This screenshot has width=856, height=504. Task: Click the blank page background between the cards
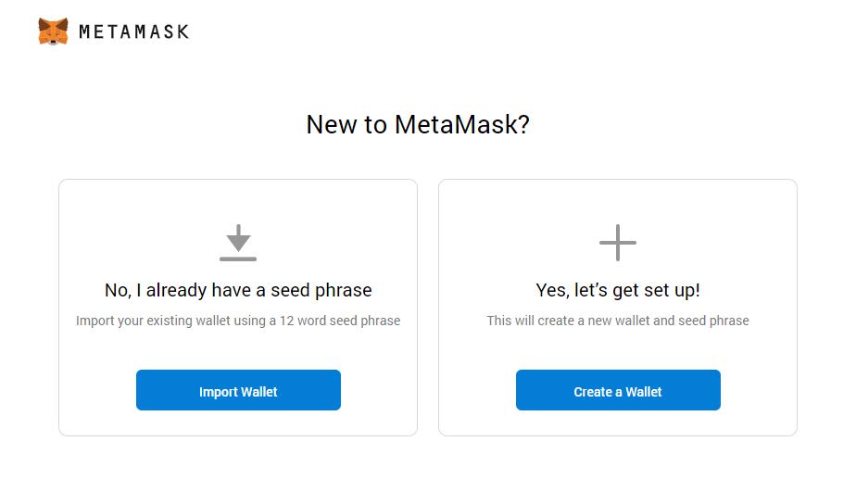[428, 306]
